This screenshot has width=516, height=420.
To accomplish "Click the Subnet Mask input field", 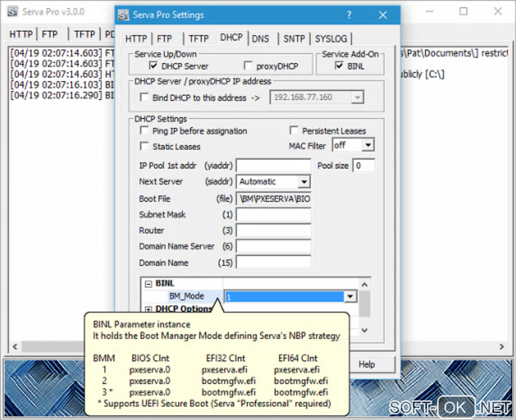I will (x=274, y=215).
